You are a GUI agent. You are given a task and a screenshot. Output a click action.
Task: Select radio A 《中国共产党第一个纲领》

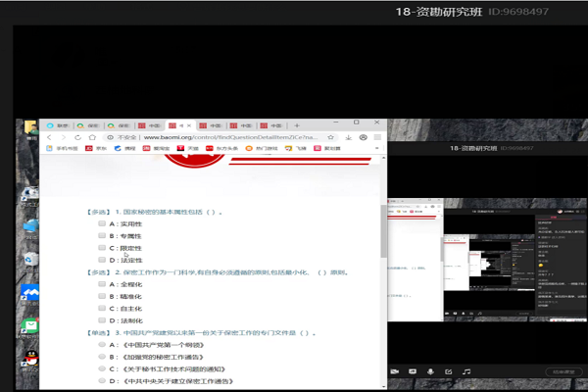click(102, 345)
